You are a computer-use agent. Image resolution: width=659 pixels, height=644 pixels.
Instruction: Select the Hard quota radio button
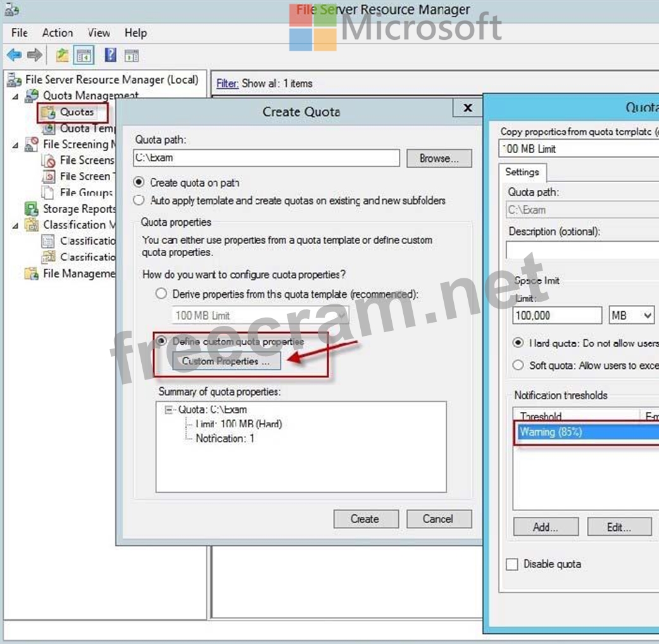[x=518, y=343]
